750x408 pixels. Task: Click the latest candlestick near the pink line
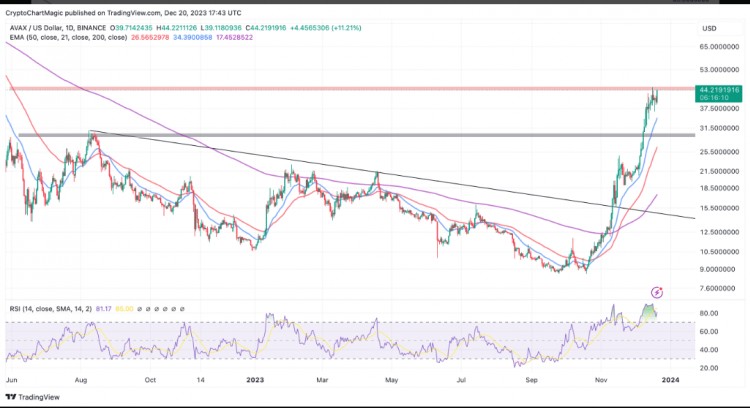click(x=657, y=97)
